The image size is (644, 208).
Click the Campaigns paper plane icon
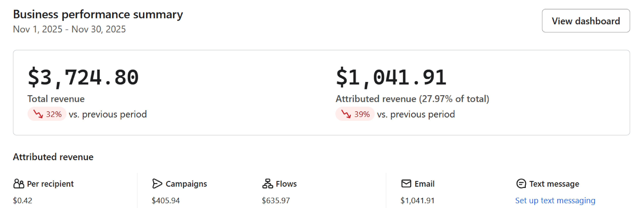[157, 184]
